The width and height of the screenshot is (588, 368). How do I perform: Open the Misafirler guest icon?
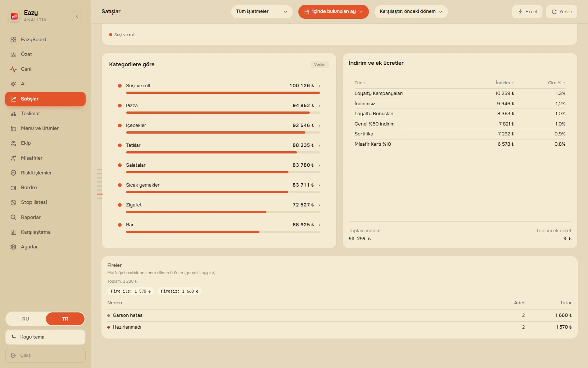[14, 158]
